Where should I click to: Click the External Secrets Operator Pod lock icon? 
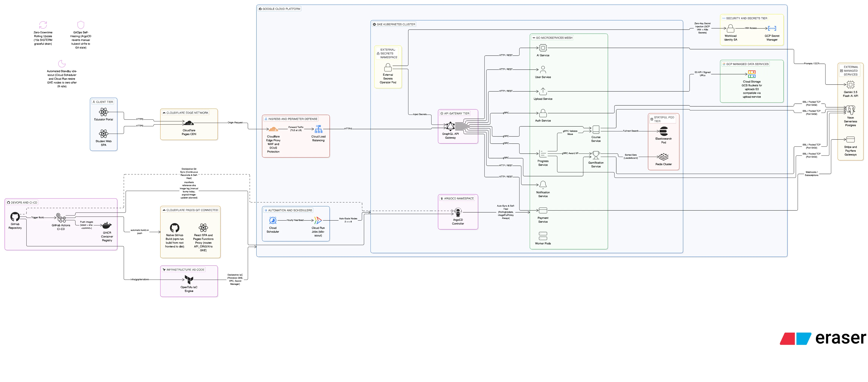pyautogui.click(x=388, y=67)
